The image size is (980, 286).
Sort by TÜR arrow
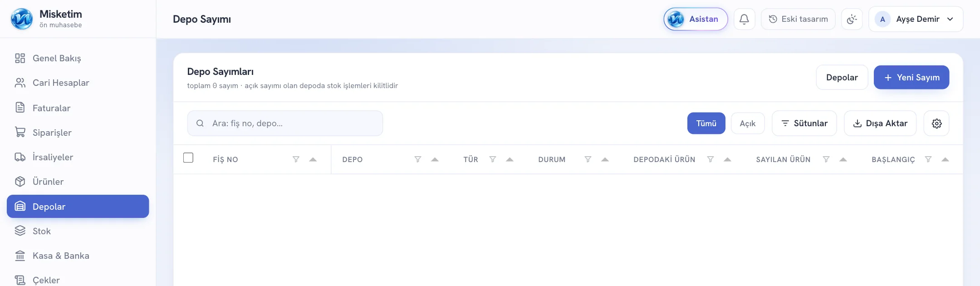(510, 159)
